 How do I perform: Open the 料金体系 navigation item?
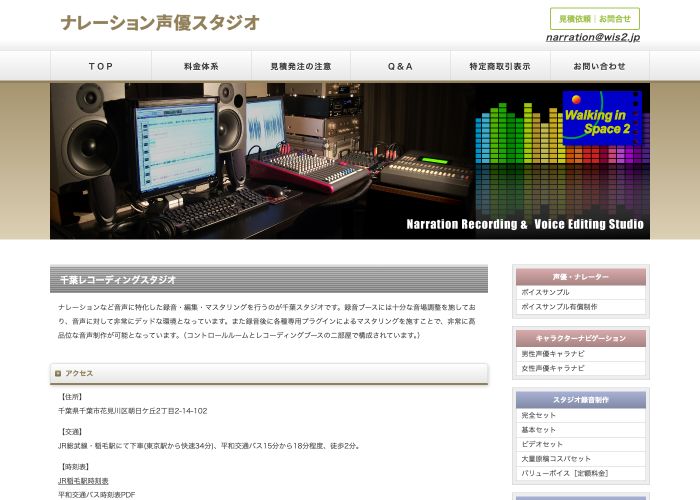click(x=201, y=66)
